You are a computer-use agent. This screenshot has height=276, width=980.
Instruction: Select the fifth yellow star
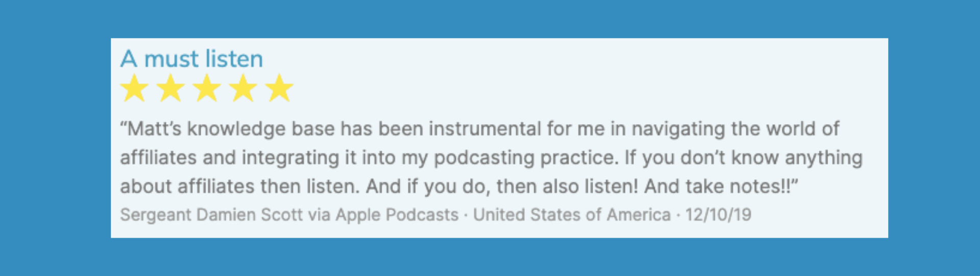tap(279, 88)
